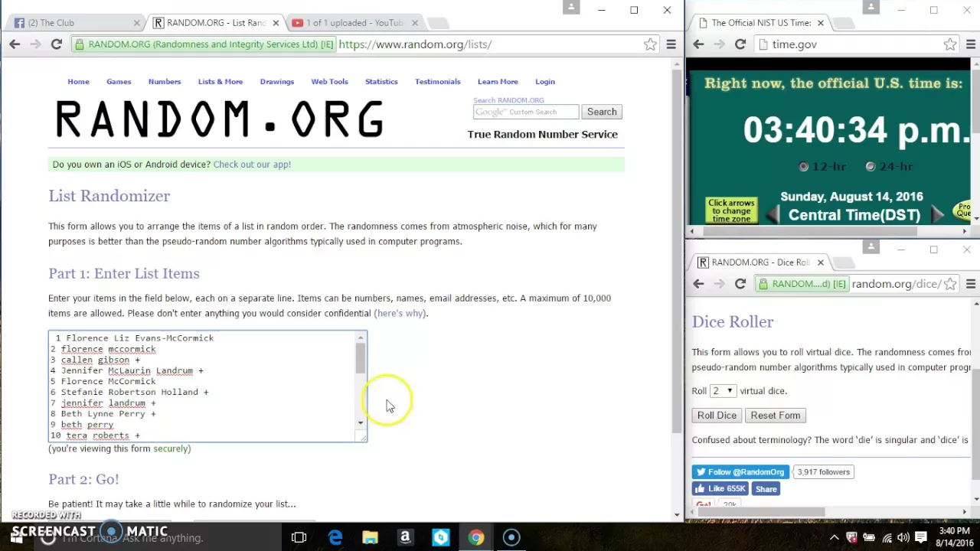
Task: Go back in the Dice Roller window
Action: [x=698, y=284]
